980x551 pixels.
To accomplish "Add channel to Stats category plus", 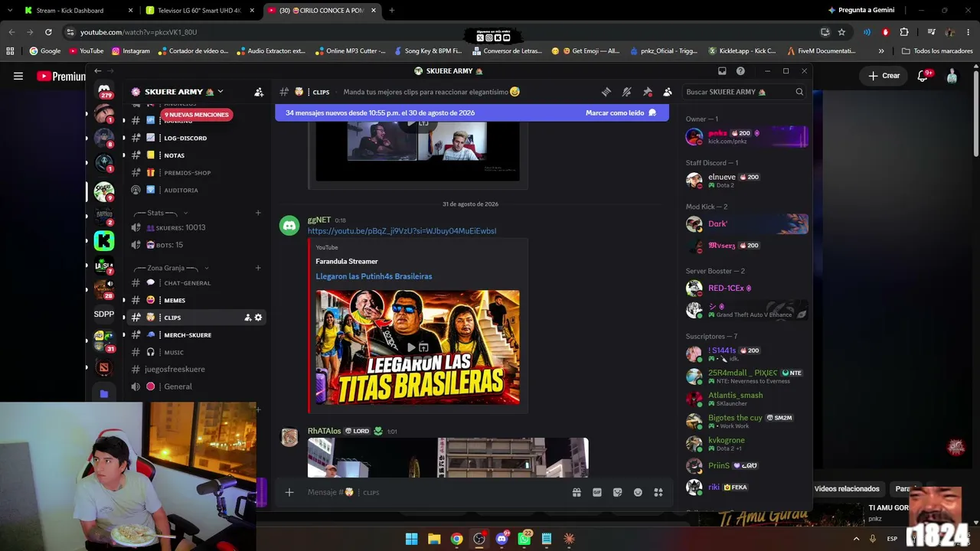I will (258, 213).
